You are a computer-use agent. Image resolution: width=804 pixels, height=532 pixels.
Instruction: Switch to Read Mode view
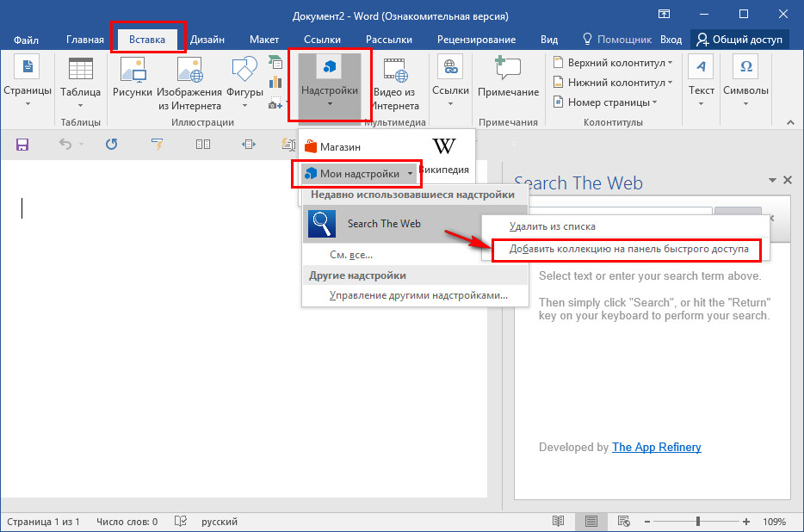tap(559, 521)
